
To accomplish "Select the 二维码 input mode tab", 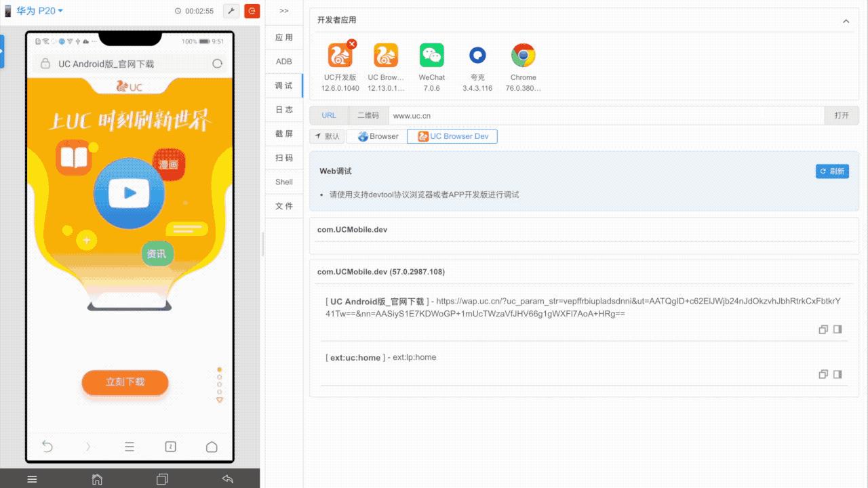I will coord(368,115).
